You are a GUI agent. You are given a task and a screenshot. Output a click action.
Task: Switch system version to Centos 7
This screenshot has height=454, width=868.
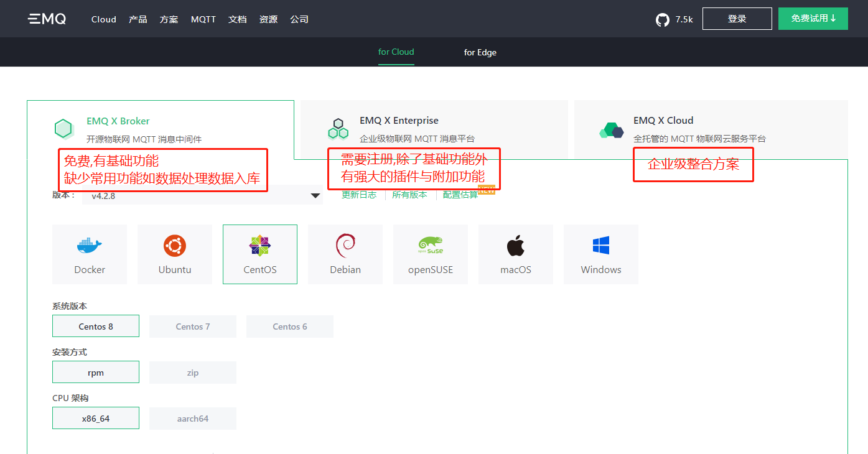click(x=192, y=326)
